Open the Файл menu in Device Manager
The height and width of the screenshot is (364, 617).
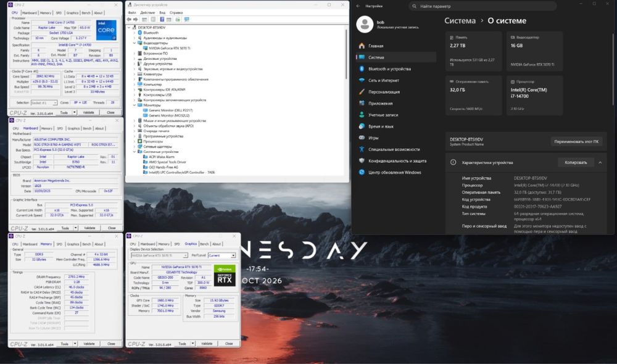click(x=132, y=12)
